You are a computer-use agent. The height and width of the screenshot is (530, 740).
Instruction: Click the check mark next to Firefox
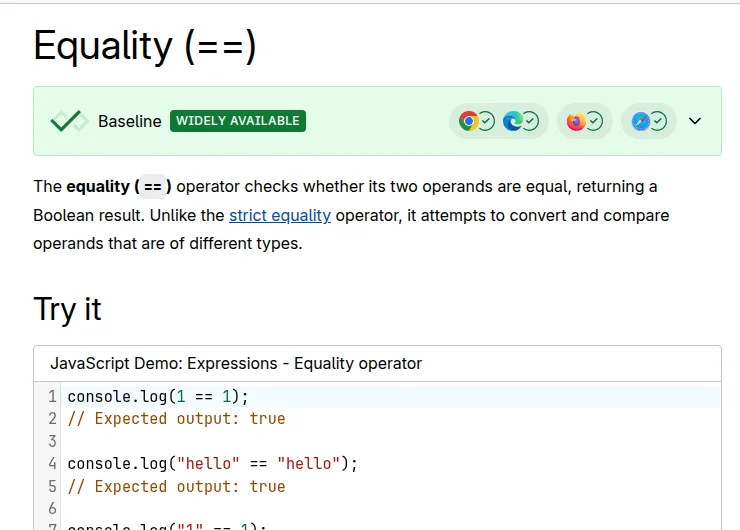(594, 121)
